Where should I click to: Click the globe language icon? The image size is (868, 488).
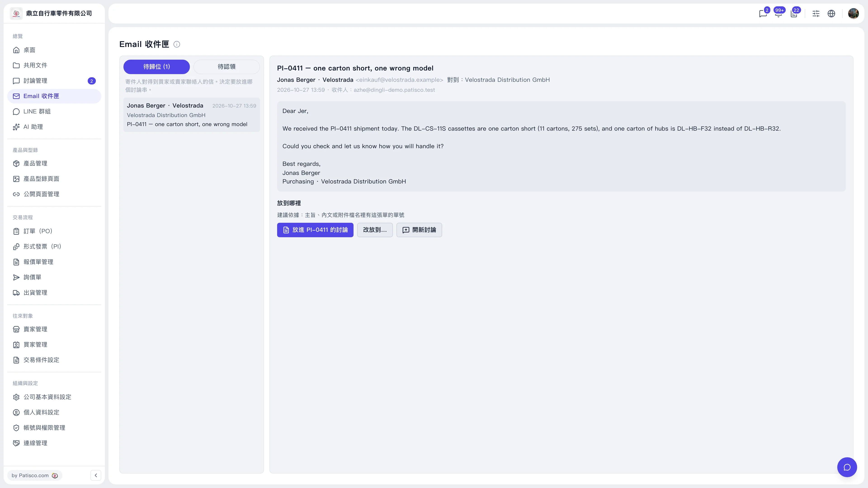[831, 14]
